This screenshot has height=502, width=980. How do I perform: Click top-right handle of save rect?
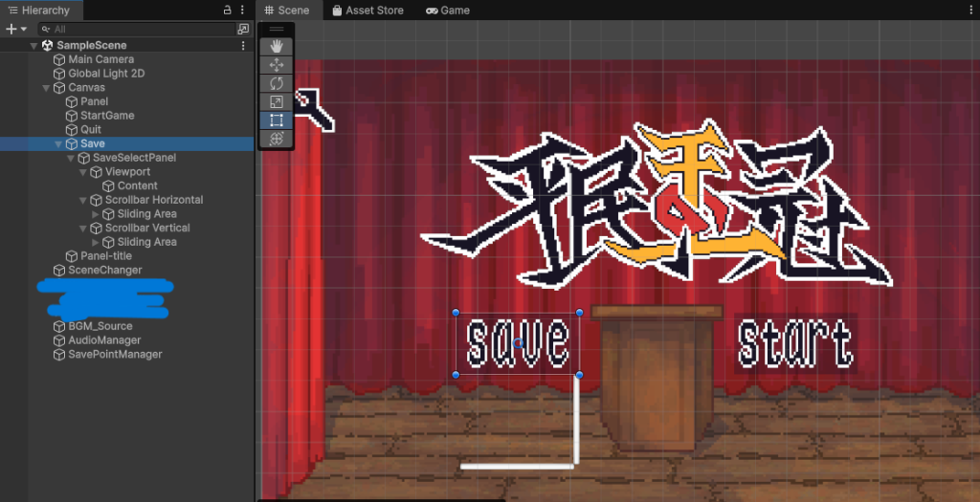pos(579,312)
